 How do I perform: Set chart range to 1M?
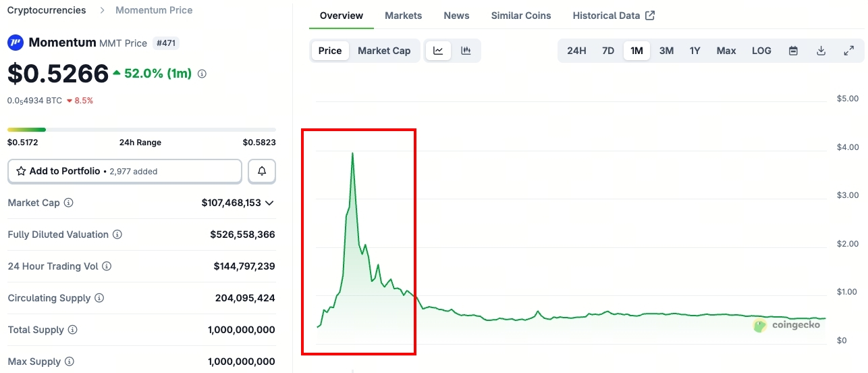[636, 51]
